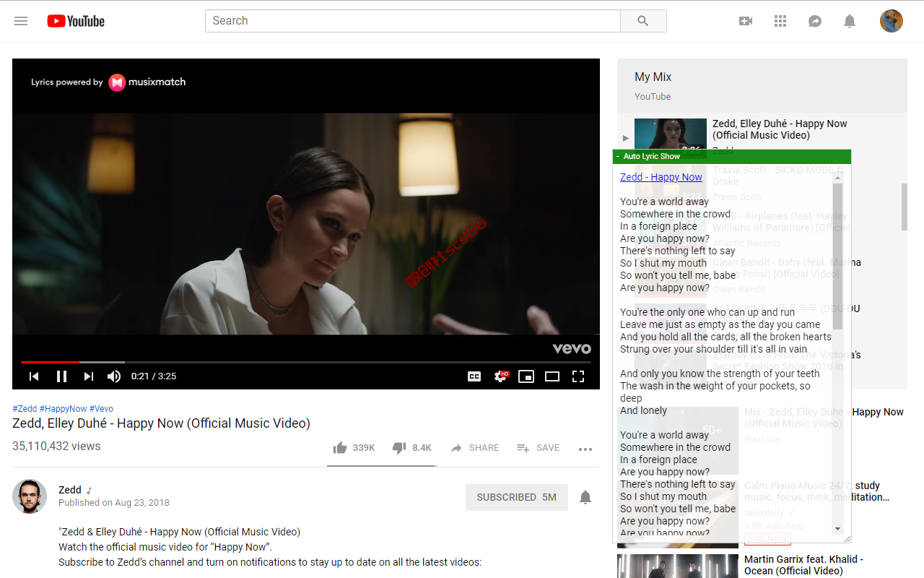Viewport: 924px width, 578px height.
Task: Click the #Zedd hashtag
Action: pos(25,409)
